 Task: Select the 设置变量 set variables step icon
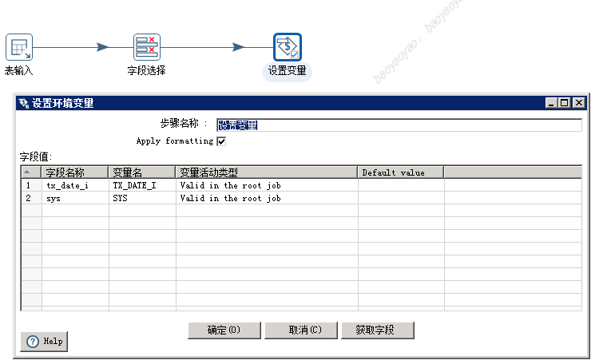287,47
